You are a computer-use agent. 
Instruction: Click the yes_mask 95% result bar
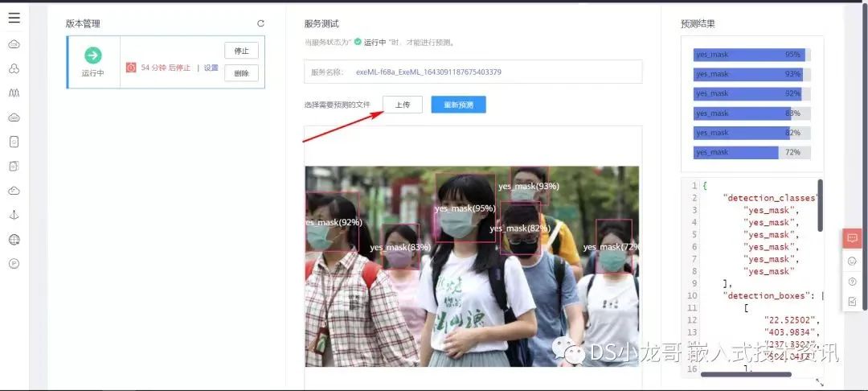point(751,55)
